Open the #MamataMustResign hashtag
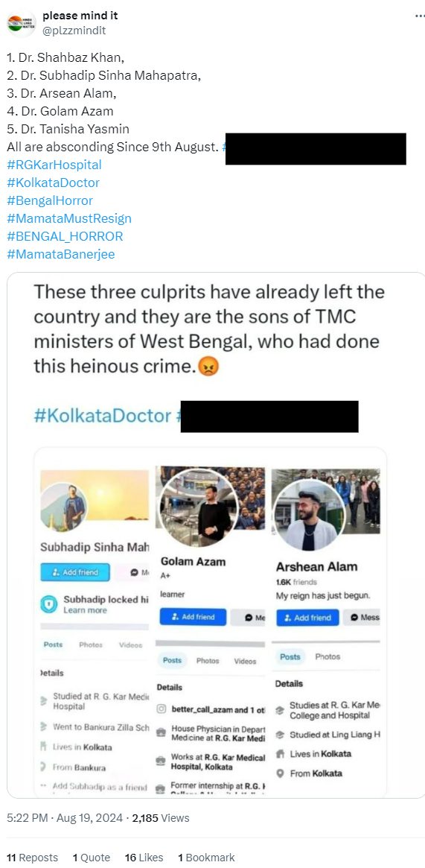The width and height of the screenshot is (425, 868). point(69,218)
